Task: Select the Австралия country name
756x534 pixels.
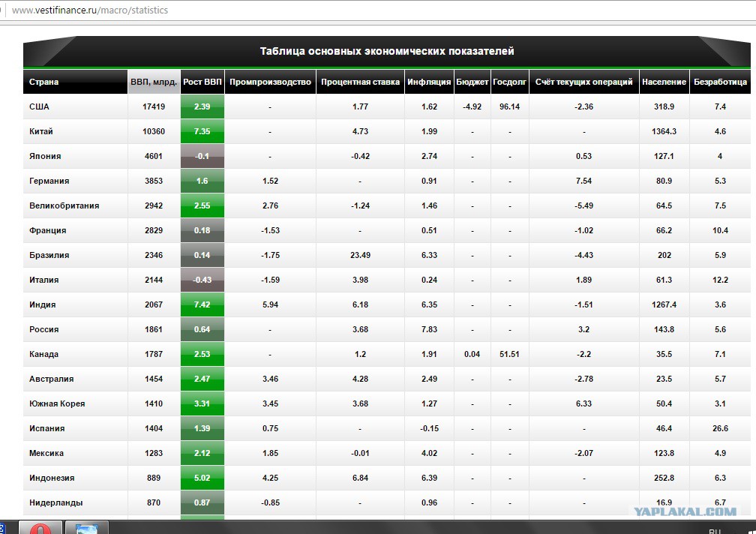Action: pos(52,379)
